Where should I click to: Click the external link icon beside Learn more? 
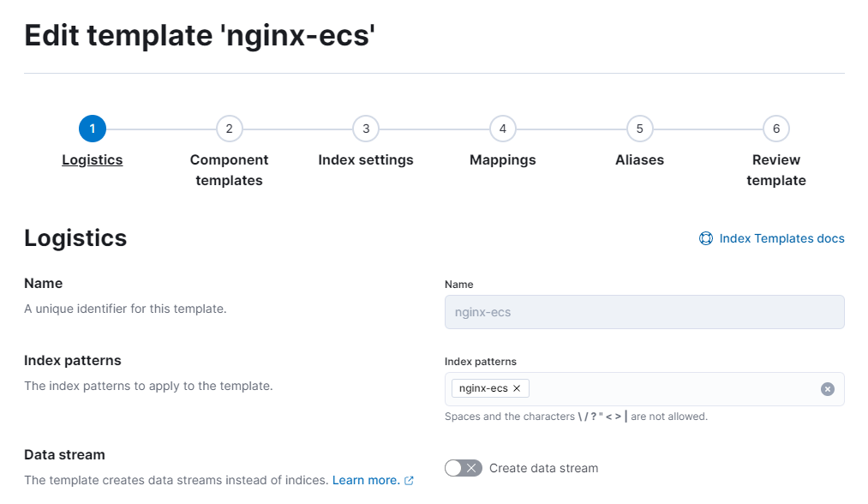(409, 481)
